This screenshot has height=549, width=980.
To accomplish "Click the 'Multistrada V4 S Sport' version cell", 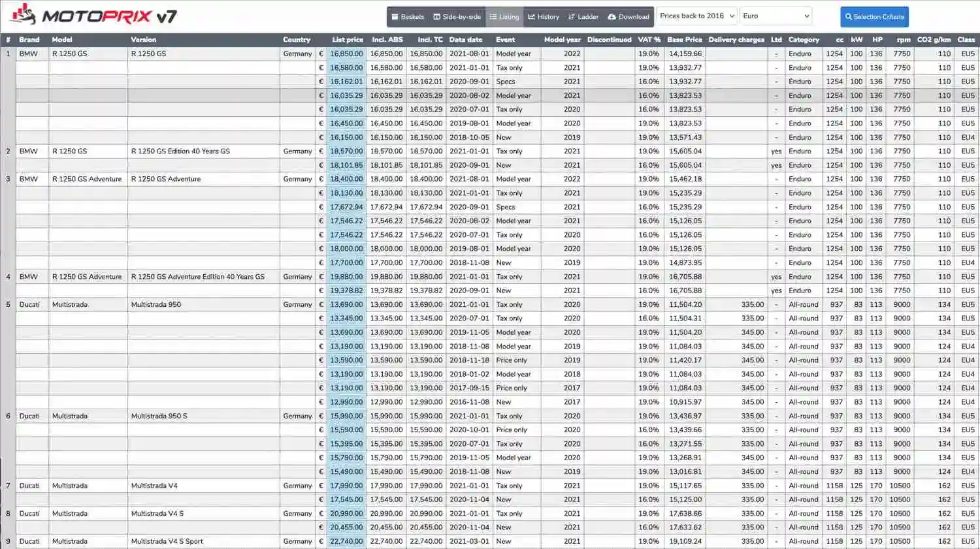I will click(x=167, y=541).
